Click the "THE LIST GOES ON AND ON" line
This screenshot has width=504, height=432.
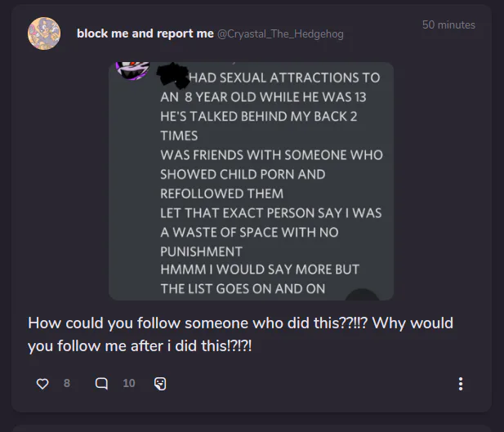243,288
